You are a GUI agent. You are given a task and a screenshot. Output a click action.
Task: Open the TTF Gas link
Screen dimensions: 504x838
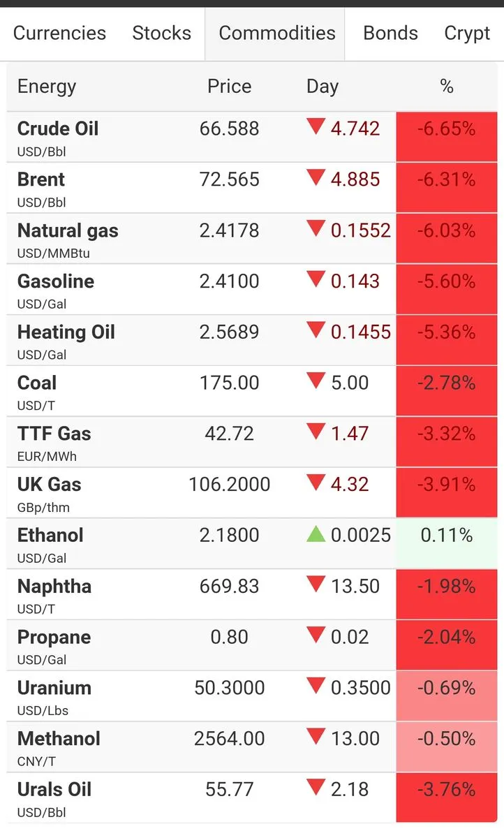[54, 434]
